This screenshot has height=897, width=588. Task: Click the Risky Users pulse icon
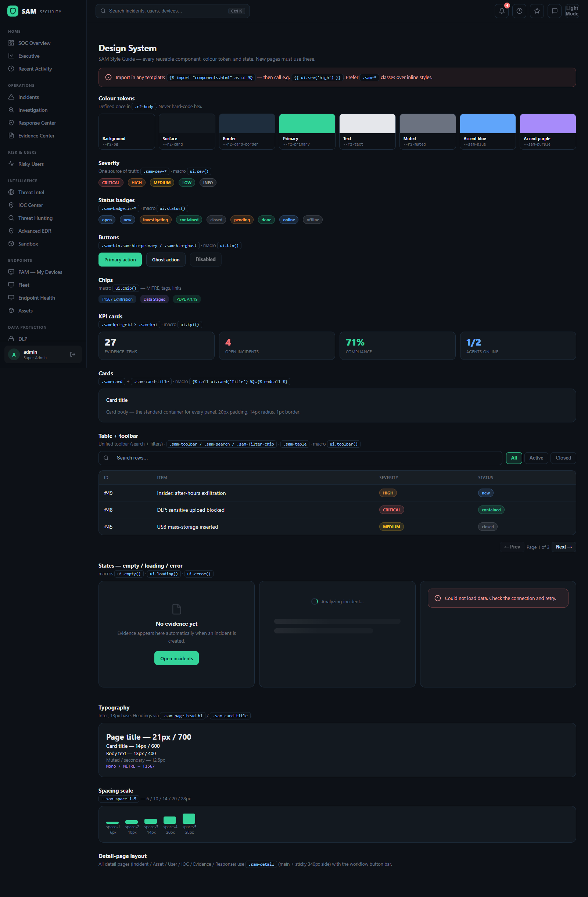11,164
